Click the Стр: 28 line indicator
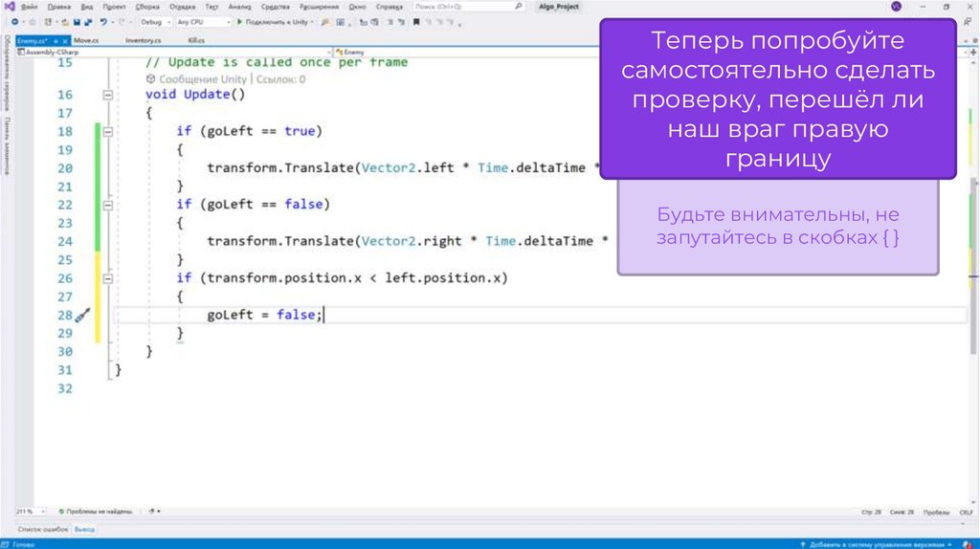 click(871, 512)
